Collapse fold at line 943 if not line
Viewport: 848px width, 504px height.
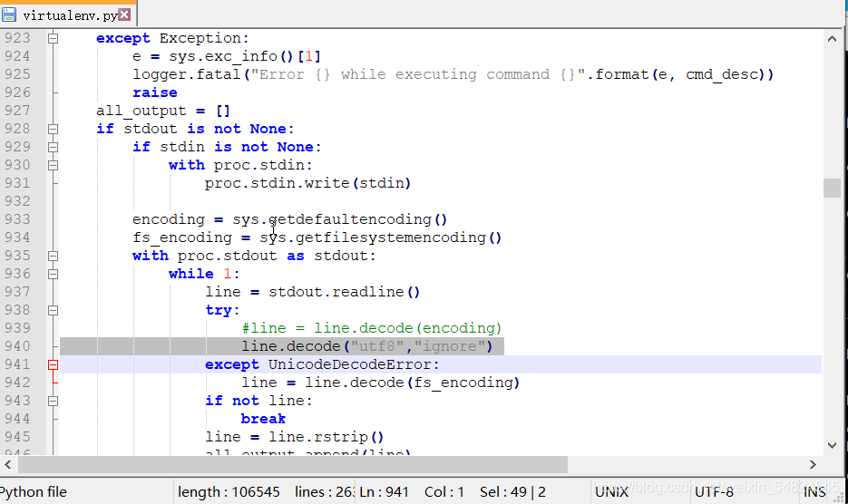(x=53, y=401)
